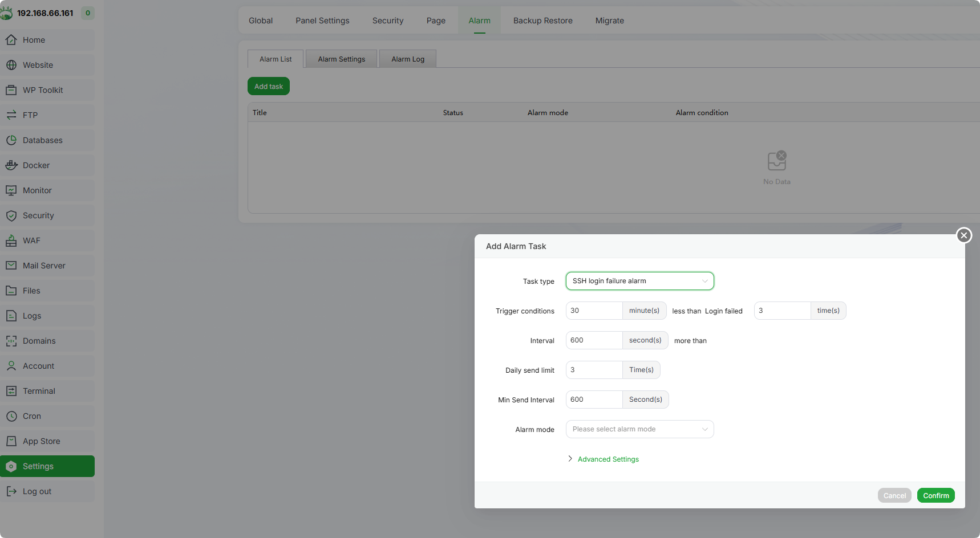Click the Cancel button
The image size is (980, 538).
point(894,496)
